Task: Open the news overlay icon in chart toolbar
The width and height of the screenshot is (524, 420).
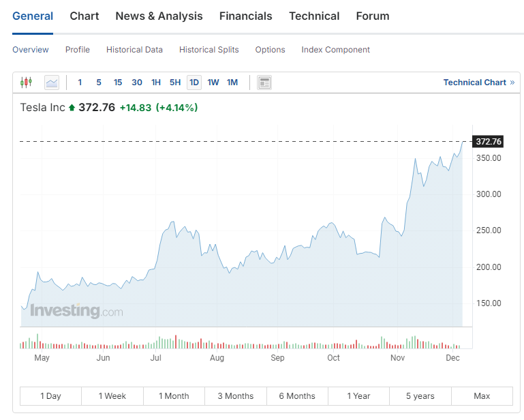Action: coord(264,82)
